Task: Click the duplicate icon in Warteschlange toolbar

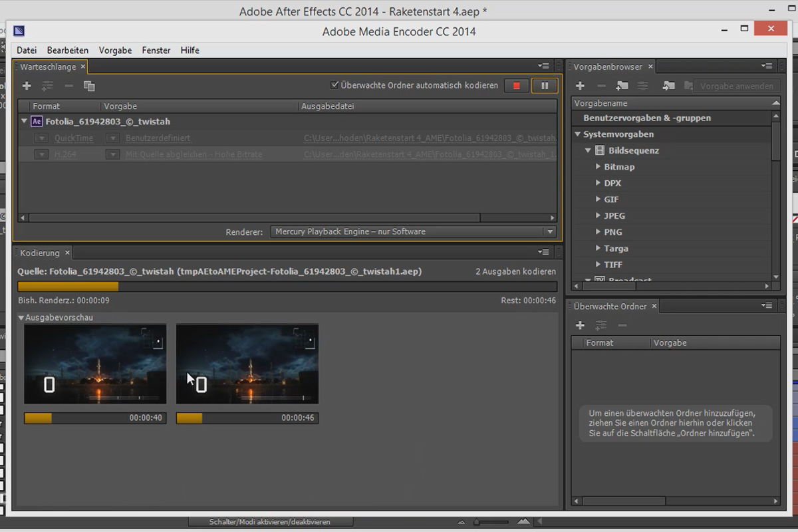Action: point(89,86)
